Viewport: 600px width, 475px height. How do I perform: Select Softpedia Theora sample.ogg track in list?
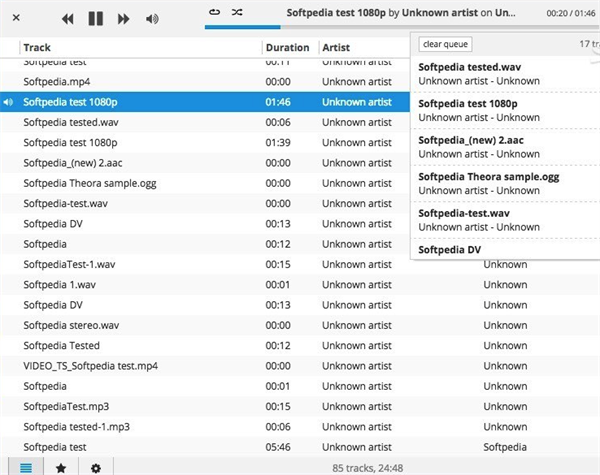click(x=205, y=183)
